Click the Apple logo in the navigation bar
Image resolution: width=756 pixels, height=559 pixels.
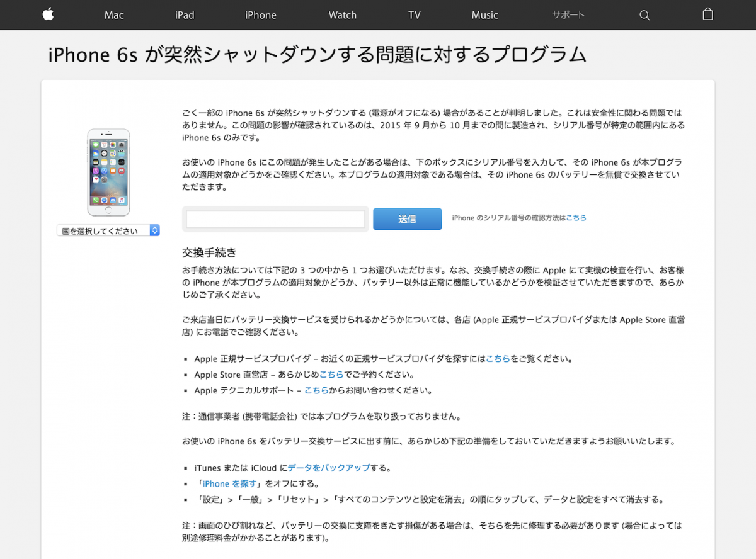48,14
